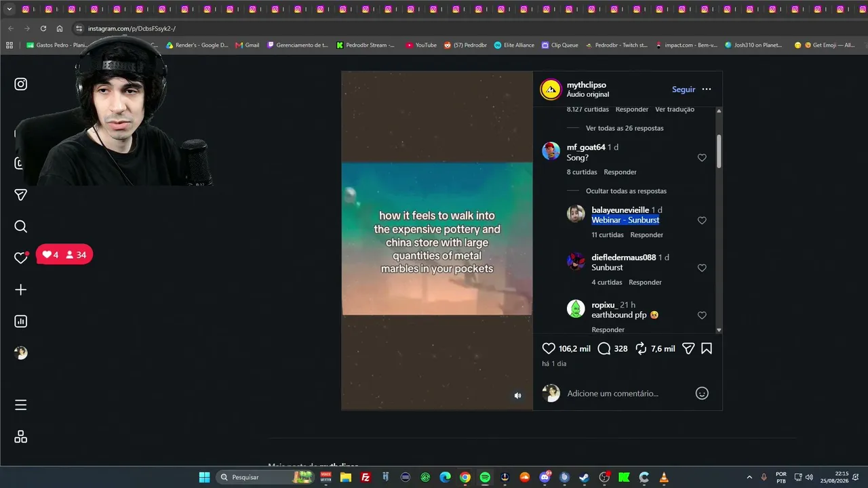Open mythclipso username link

pos(587,85)
